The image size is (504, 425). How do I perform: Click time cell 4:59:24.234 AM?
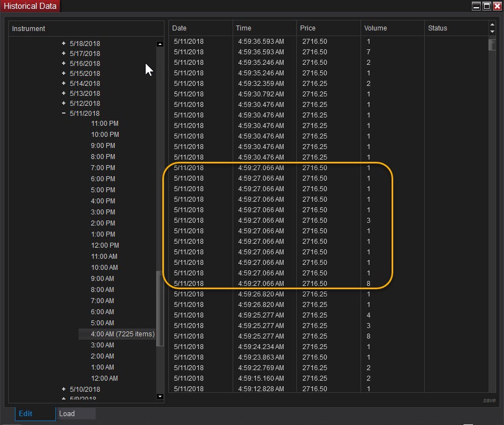(x=261, y=347)
